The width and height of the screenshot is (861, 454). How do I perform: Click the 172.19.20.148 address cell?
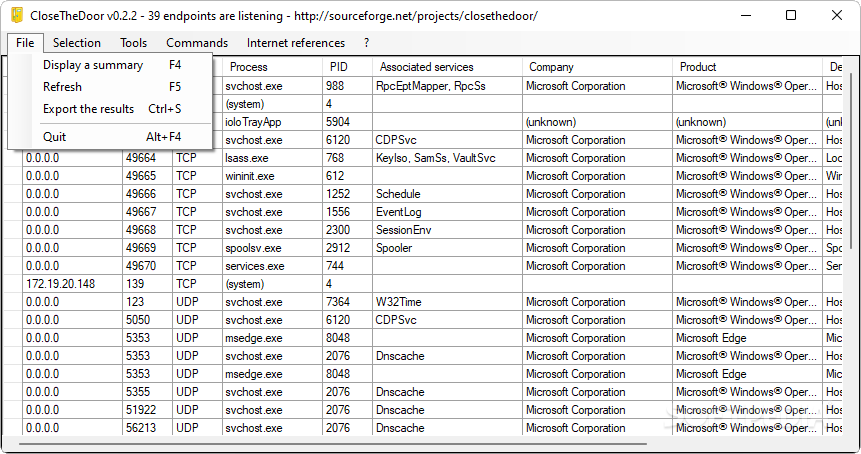pos(72,284)
